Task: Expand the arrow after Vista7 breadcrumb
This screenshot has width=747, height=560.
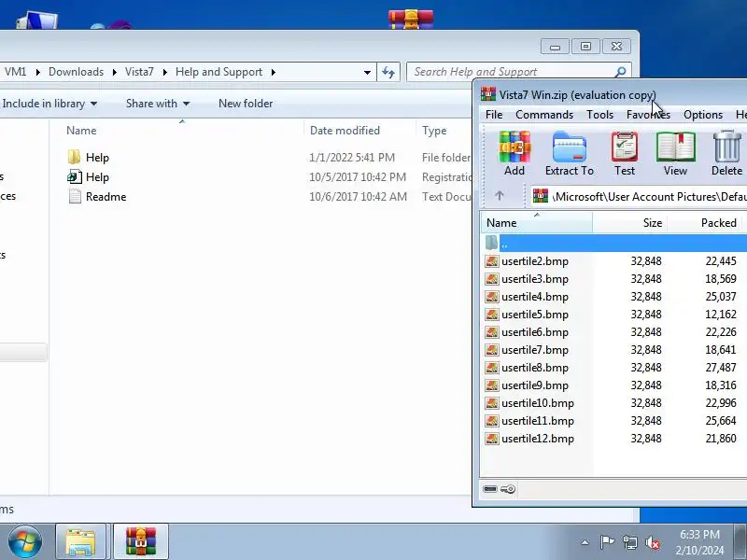Action: pyautogui.click(x=165, y=73)
